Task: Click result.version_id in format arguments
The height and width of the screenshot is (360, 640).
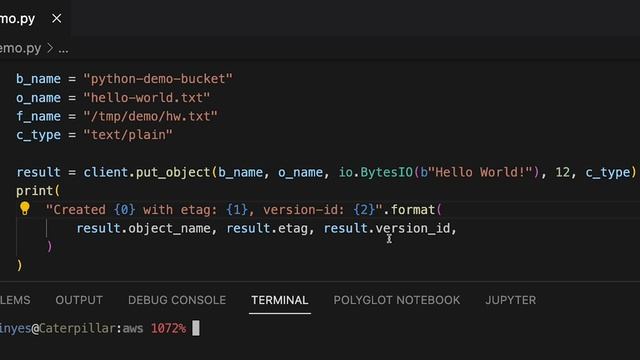Action: pyautogui.click(x=387, y=228)
